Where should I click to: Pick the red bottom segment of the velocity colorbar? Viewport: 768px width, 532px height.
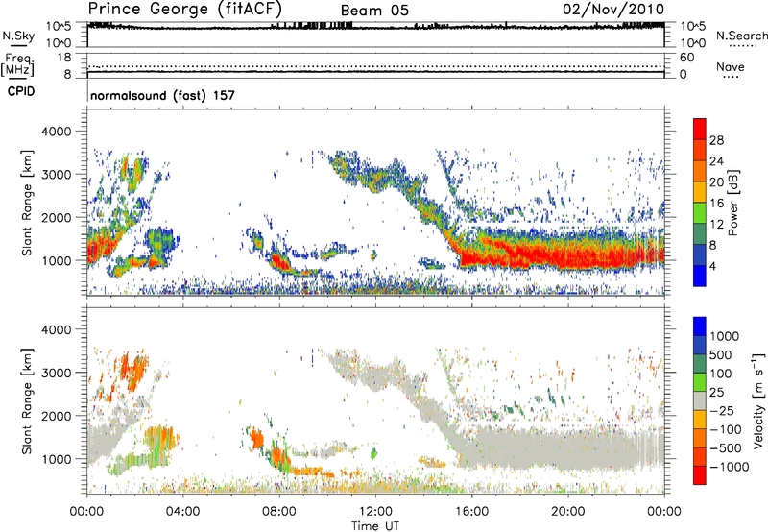[700, 475]
